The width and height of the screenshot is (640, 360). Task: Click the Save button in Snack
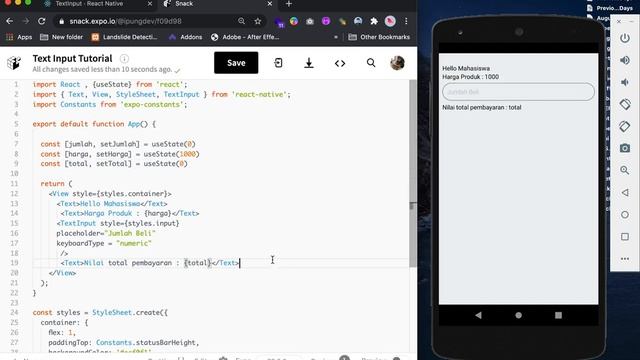236,63
